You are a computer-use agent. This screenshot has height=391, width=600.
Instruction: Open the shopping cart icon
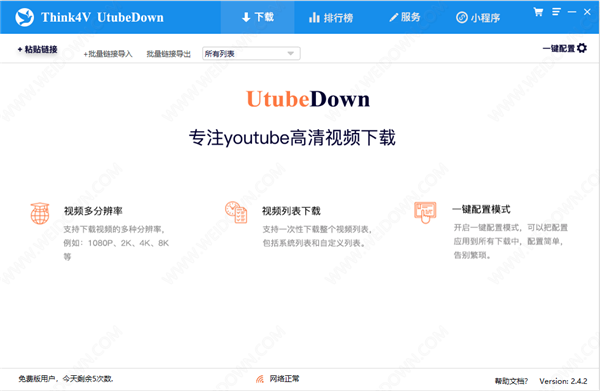coord(538,12)
